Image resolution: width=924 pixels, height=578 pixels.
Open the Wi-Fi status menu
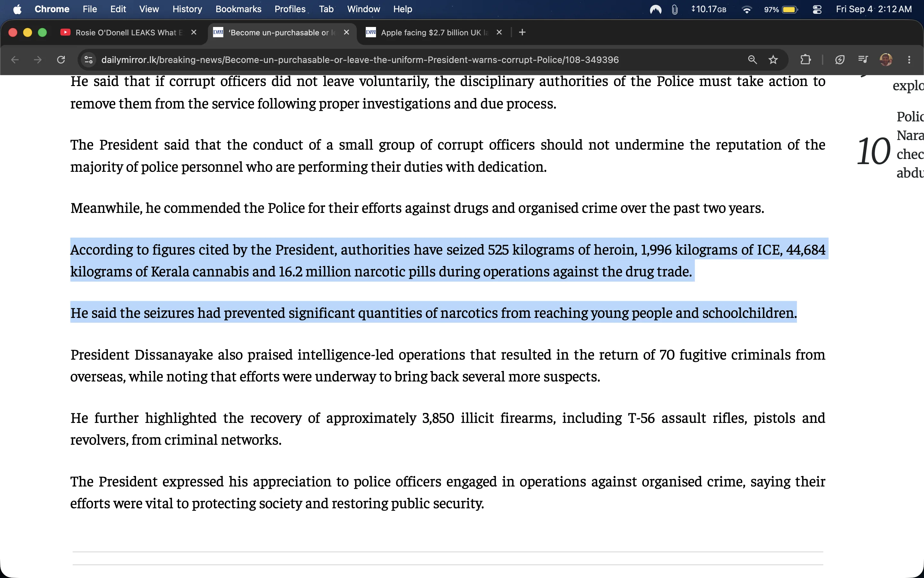tap(747, 9)
